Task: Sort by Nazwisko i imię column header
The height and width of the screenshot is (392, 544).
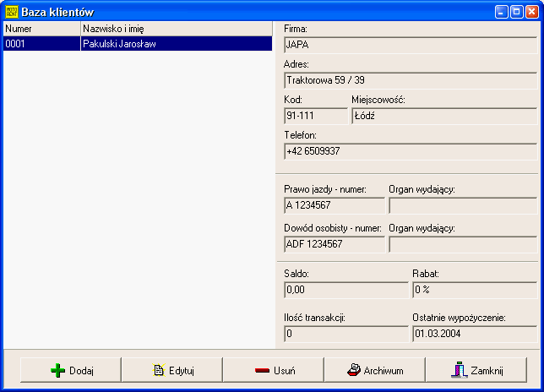Action: 176,29
